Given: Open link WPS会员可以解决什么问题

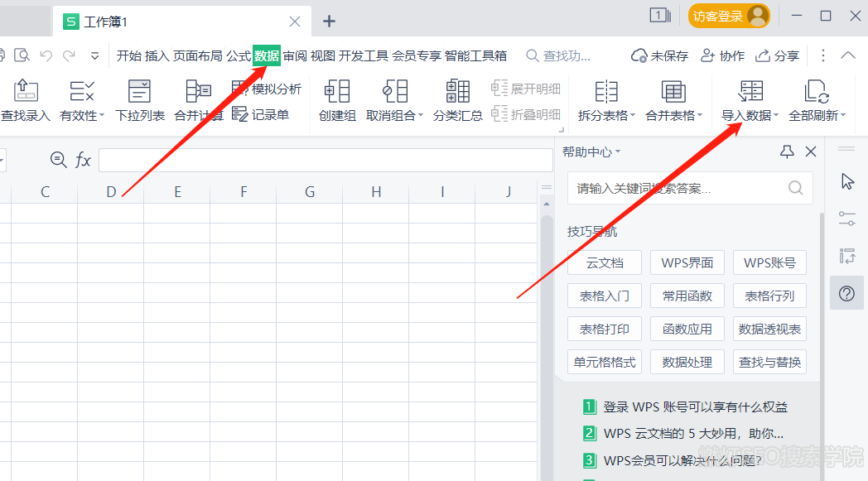Looking at the screenshot, I should [x=682, y=460].
